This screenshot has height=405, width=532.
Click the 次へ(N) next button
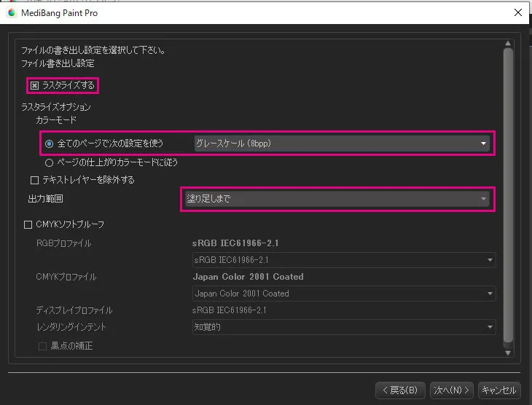[451, 390]
